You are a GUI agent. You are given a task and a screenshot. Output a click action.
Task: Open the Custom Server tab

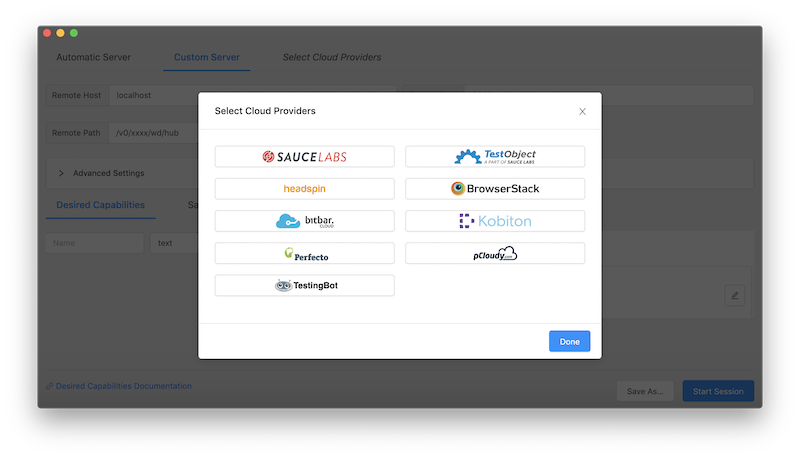pos(207,57)
